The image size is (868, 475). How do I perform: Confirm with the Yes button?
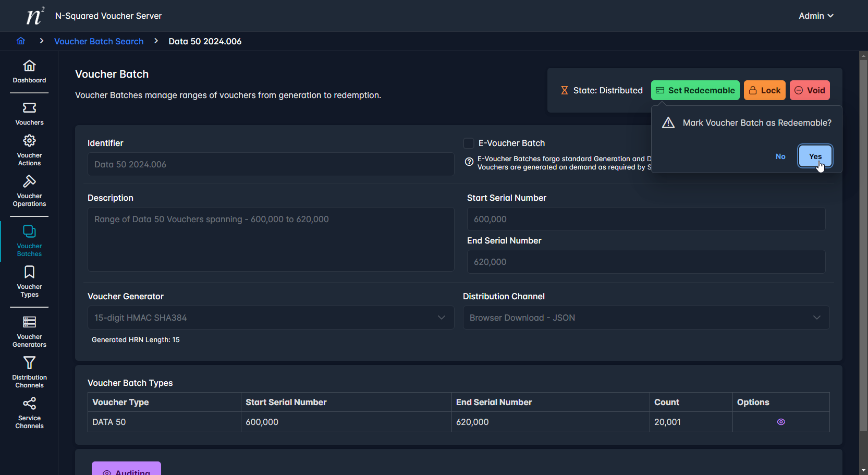815,156
